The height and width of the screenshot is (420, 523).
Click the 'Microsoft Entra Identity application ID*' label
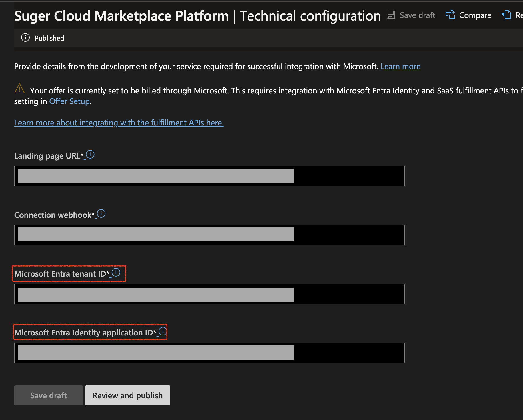click(85, 333)
